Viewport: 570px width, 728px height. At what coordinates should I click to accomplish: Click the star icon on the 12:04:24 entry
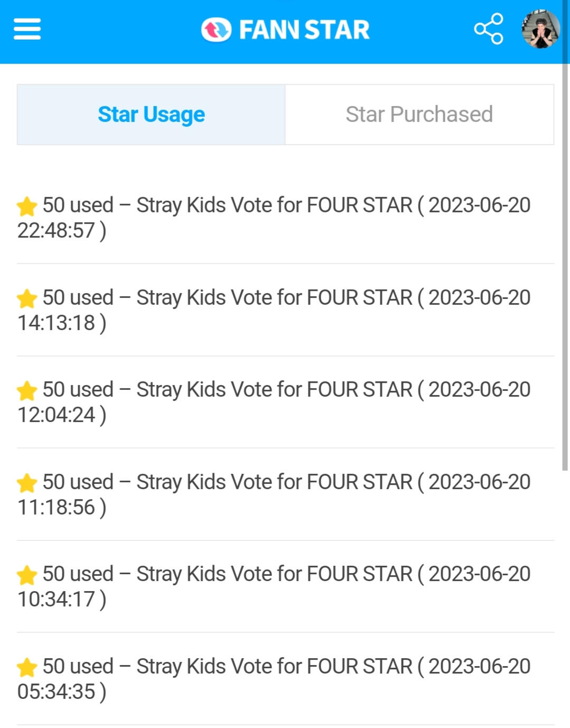point(26,390)
